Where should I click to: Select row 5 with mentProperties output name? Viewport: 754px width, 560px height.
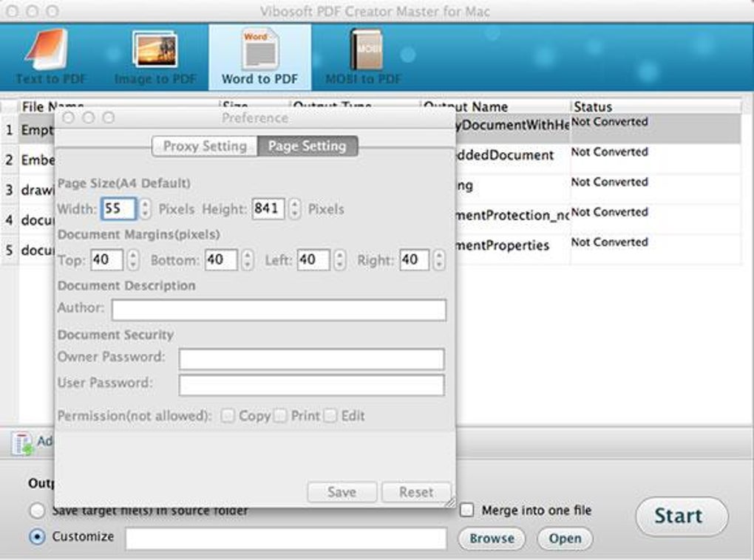(x=503, y=245)
